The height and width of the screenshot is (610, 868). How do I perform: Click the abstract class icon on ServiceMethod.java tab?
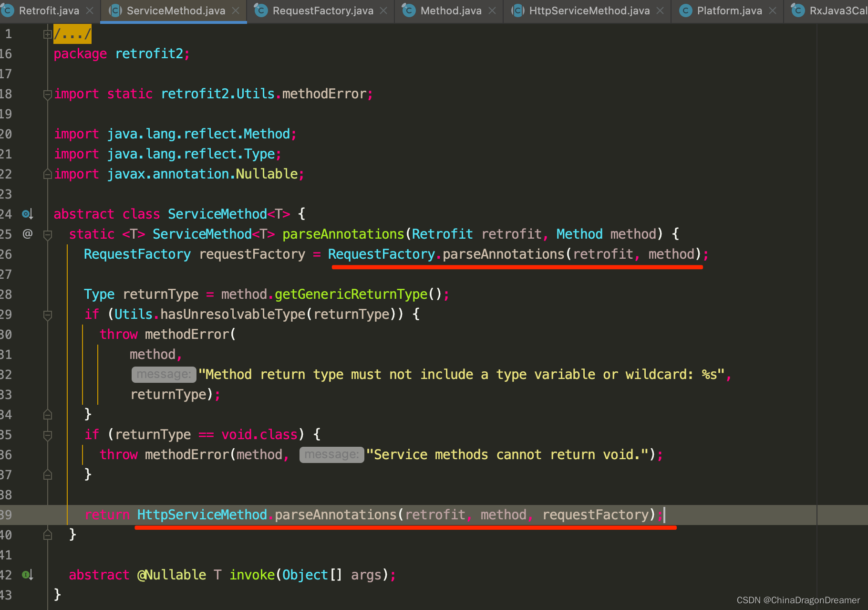coord(115,11)
